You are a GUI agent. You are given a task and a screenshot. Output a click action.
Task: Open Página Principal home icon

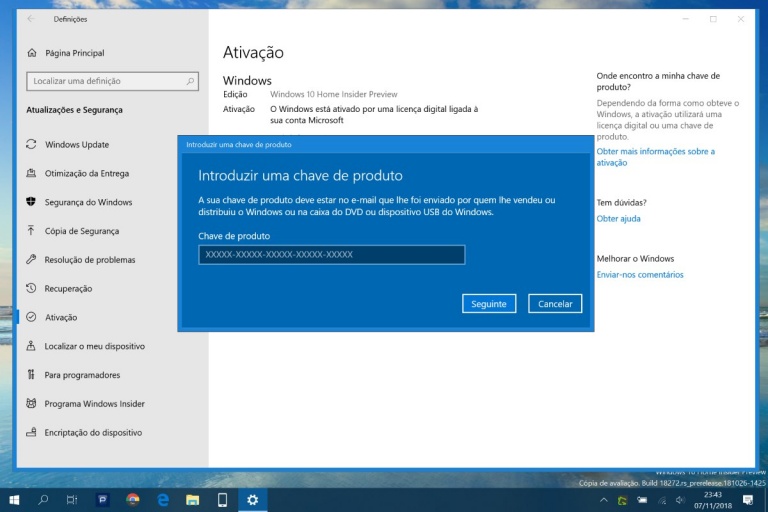(x=32, y=52)
